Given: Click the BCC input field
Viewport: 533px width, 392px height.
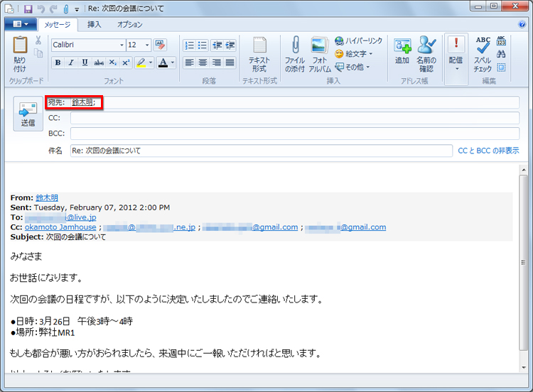Looking at the screenshot, I should [295, 134].
